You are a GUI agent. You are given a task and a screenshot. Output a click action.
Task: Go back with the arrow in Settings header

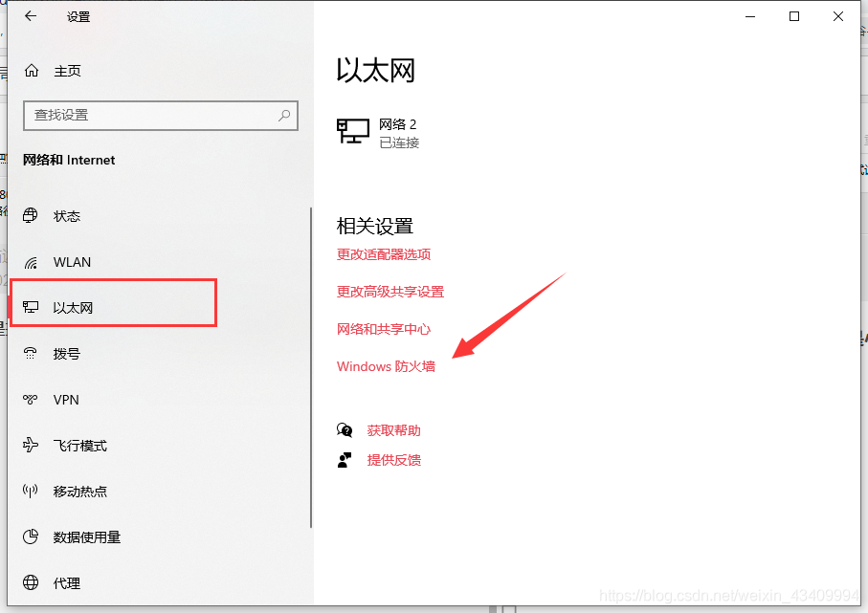tap(31, 16)
